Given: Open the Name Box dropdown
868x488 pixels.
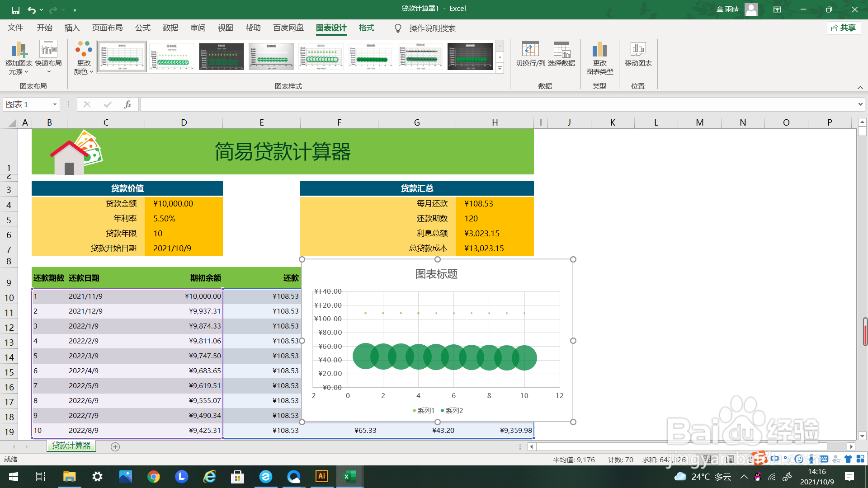Looking at the screenshot, I should [x=55, y=104].
